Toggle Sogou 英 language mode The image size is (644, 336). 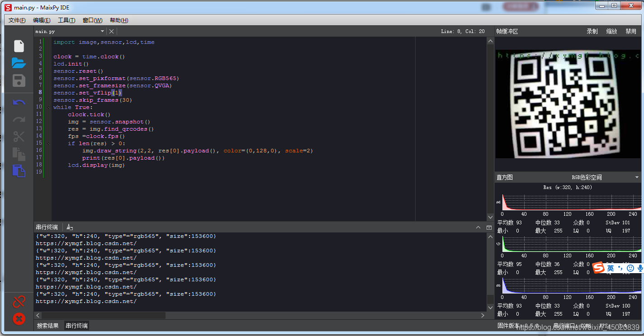(x=611, y=268)
